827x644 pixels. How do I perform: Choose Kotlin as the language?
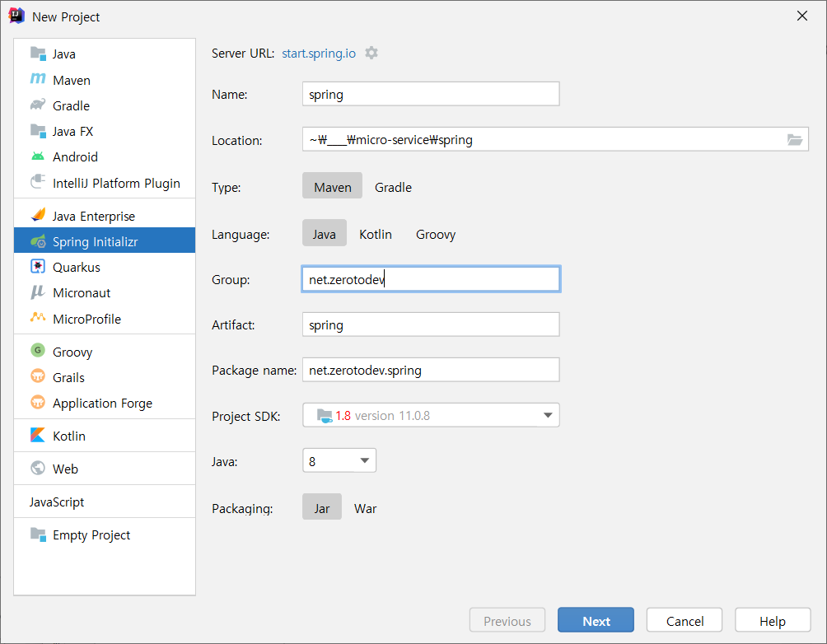[376, 234]
